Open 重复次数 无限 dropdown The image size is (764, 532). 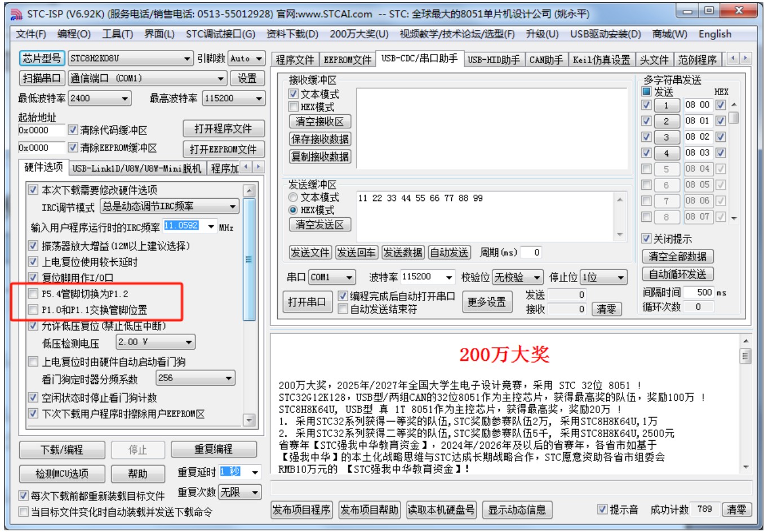(255, 492)
